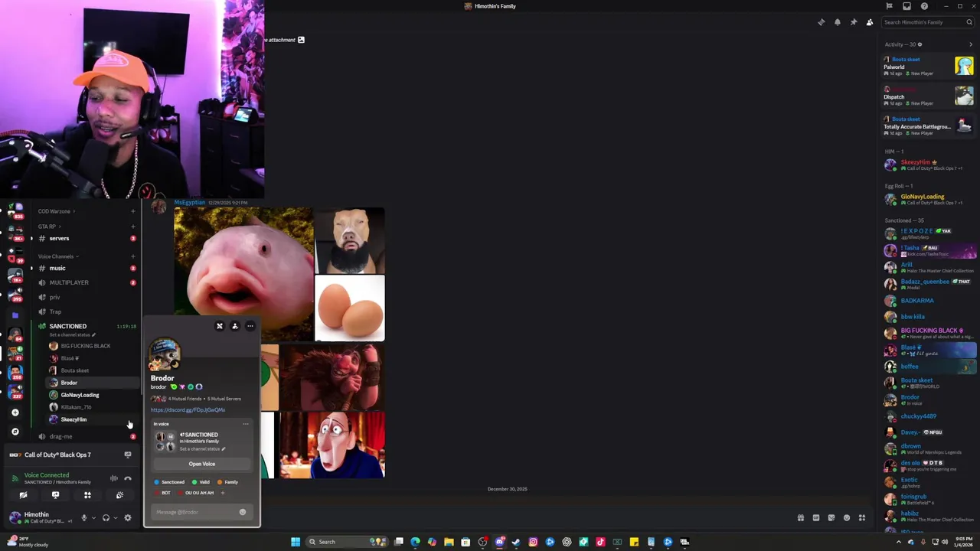Deafen with the headphones icon
The image size is (980, 551).
[106, 518]
